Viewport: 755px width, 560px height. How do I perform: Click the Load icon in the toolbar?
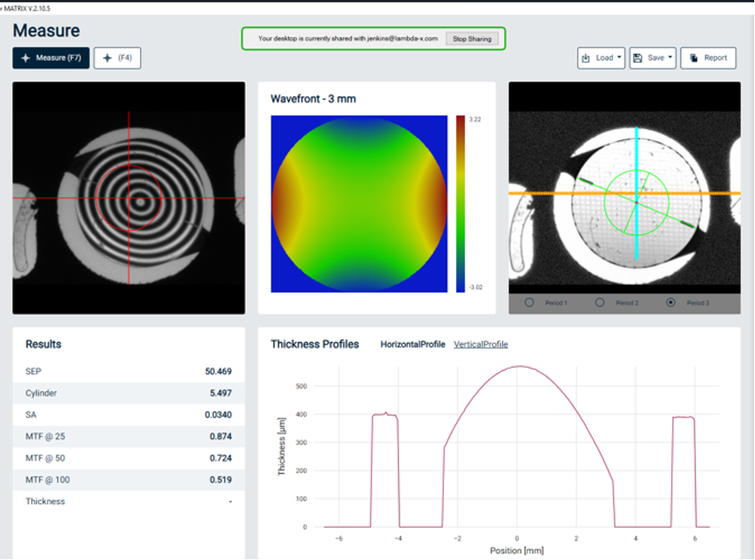pyautogui.click(x=586, y=58)
